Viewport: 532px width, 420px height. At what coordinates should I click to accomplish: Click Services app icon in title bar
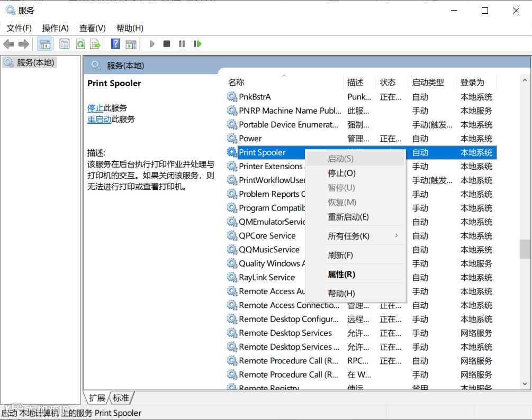click(11, 10)
